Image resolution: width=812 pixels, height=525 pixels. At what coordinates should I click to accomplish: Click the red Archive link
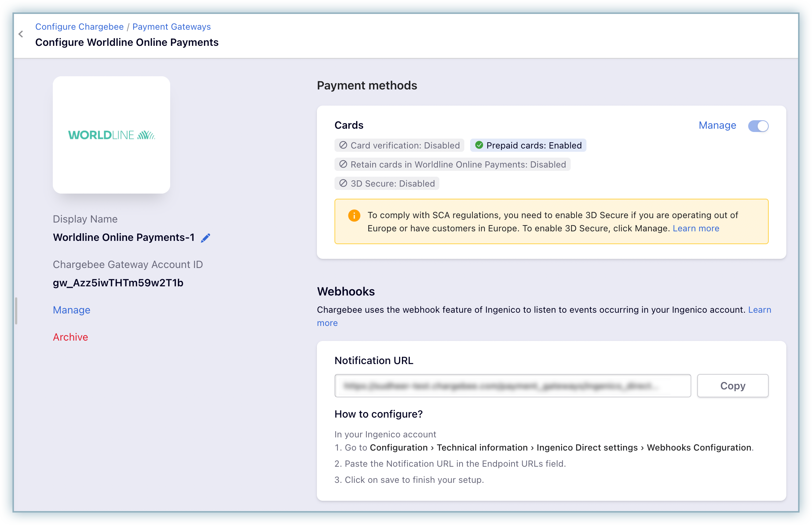[x=70, y=337]
